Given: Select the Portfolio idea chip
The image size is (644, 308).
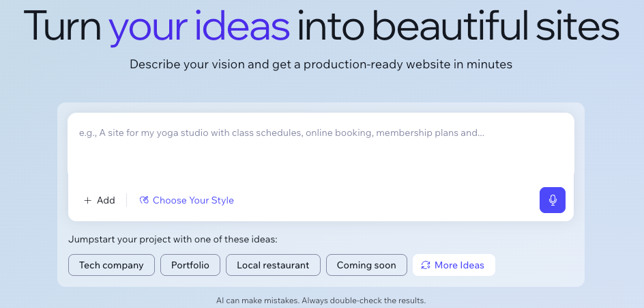Looking at the screenshot, I should coord(190,265).
